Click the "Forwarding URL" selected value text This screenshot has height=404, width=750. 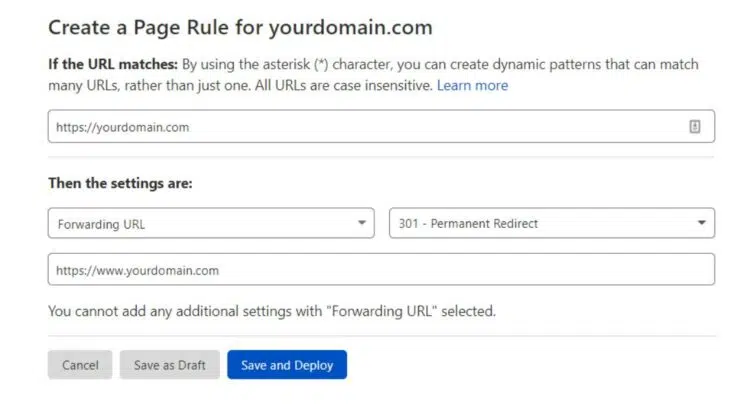[100, 224]
